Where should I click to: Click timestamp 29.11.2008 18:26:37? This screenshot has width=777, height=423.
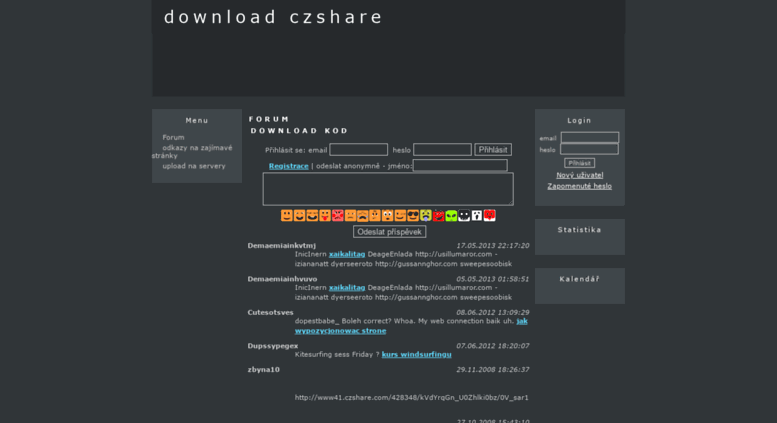[493, 370]
